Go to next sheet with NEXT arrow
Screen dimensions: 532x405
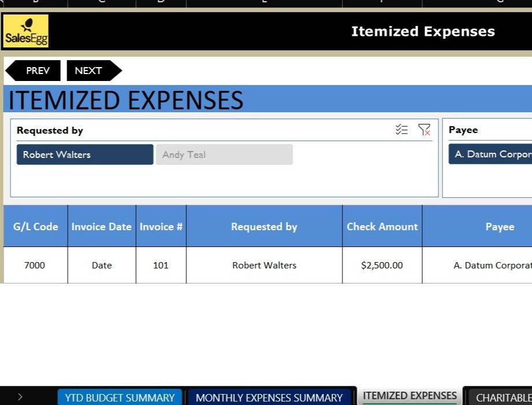click(x=93, y=71)
